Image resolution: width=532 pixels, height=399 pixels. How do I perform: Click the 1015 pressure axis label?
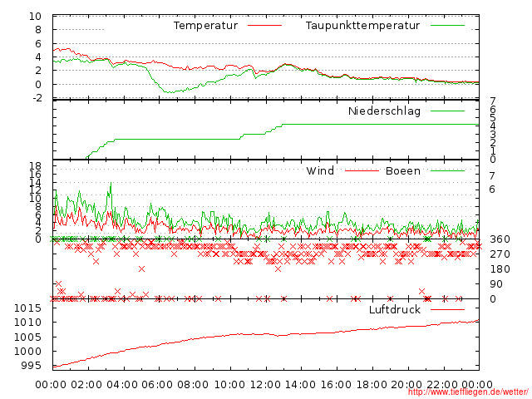(27, 308)
